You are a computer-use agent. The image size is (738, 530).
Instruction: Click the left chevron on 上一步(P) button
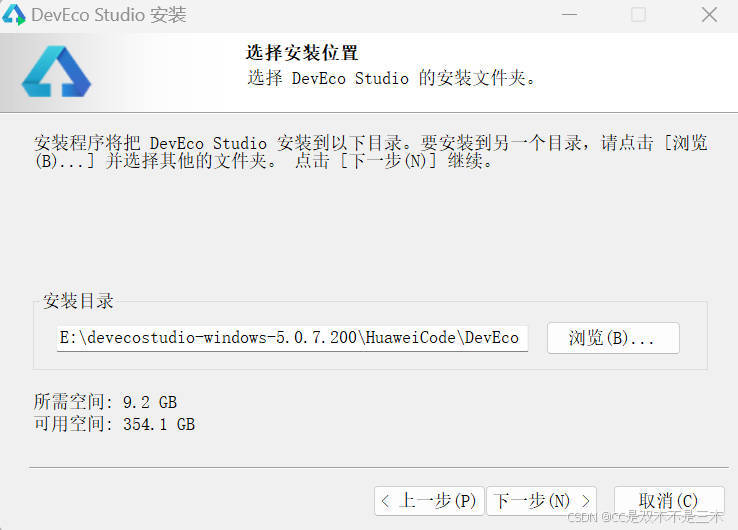tap(385, 501)
